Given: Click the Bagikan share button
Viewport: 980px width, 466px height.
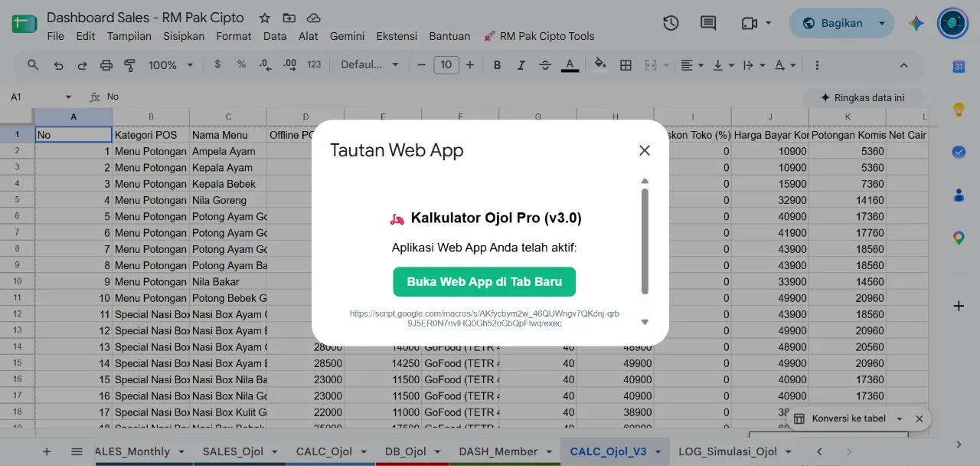Looking at the screenshot, I should [x=831, y=23].
